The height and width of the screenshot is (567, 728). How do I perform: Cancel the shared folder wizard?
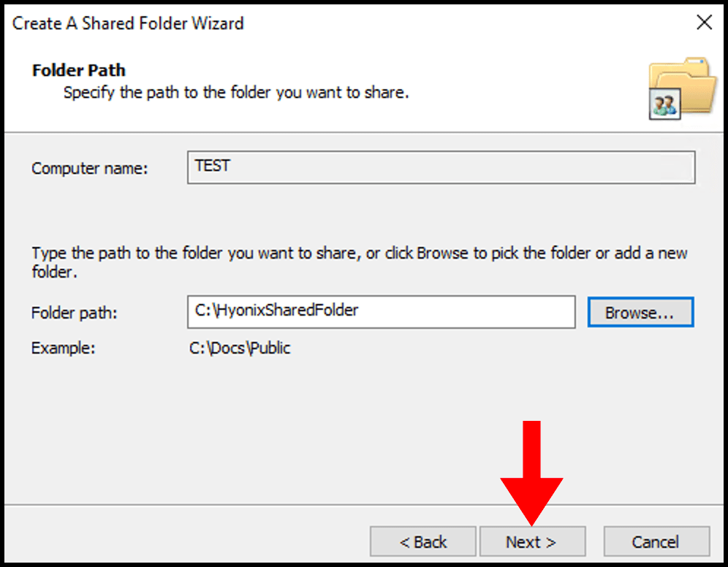[x=656, y=541]
